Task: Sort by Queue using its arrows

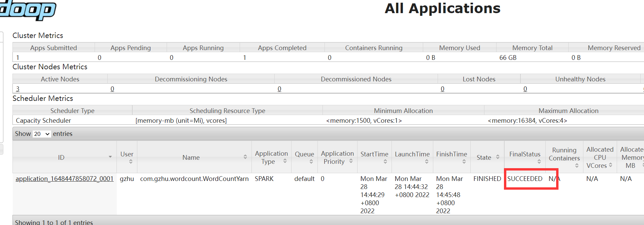Action: pyautogui.click(x=311, y=161)
